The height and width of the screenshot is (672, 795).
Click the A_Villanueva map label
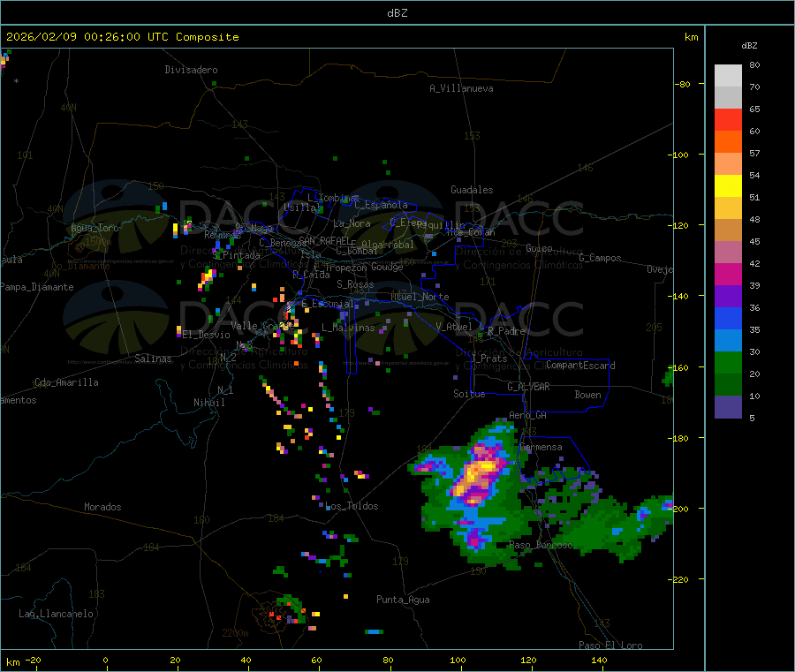point(461,88)
